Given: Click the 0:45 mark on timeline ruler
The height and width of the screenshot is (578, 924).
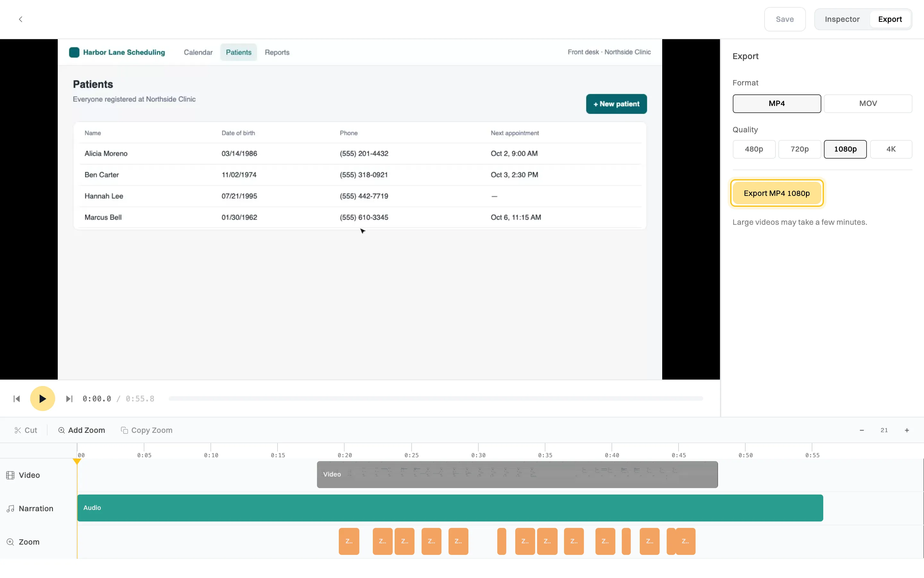Looking at the screenshot, I should coord(679,455).
